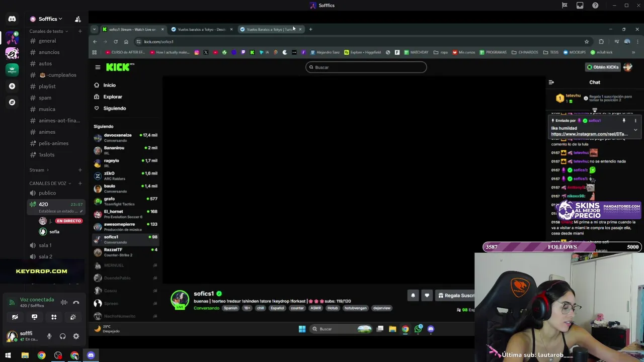Expand the pinned message chevron in chat
Screen dimensions: 644x362
pyautogui.click(x=635, y=130)
